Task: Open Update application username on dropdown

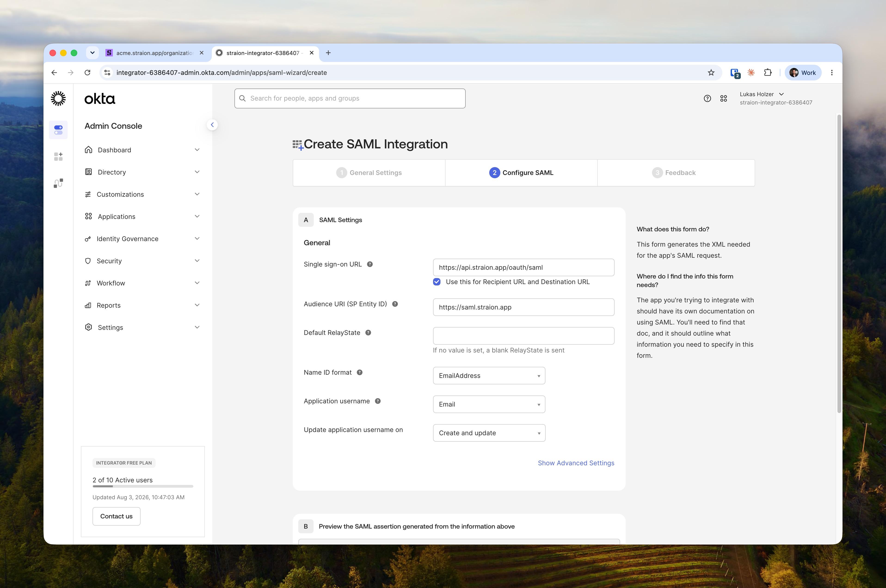Action: tap(489, 433)
